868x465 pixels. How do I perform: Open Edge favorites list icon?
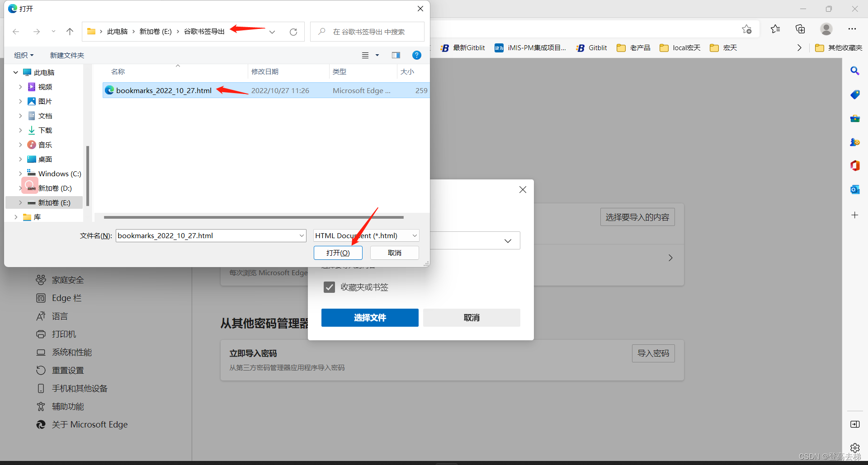coord(775,29)
